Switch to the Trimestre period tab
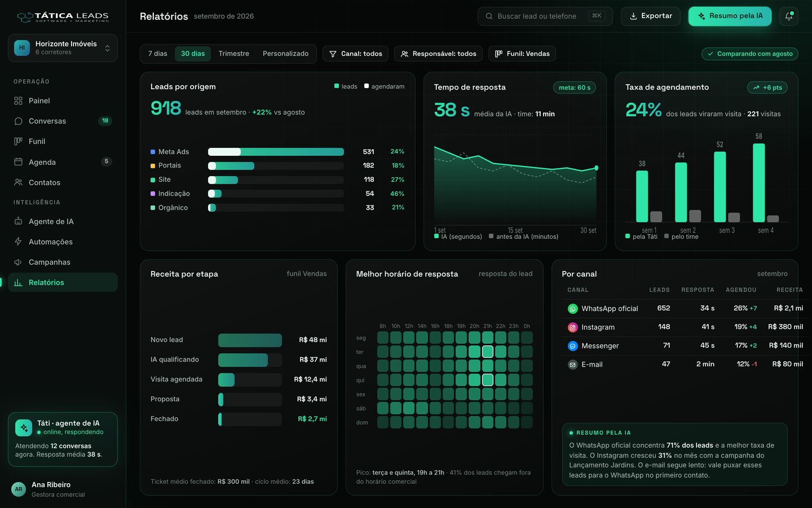Image resolution: width=812 pixels, height=508 pixels. [234, 54]
